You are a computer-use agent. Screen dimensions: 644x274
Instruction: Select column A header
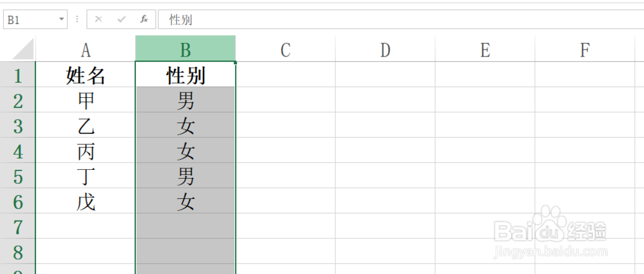[x=86, y=49]
